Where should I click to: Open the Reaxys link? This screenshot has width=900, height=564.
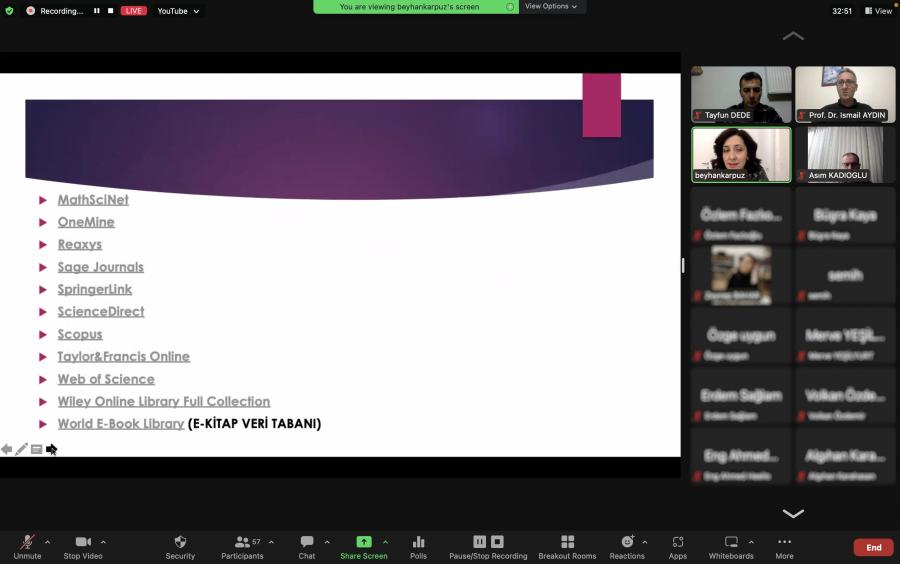[80, 244]
